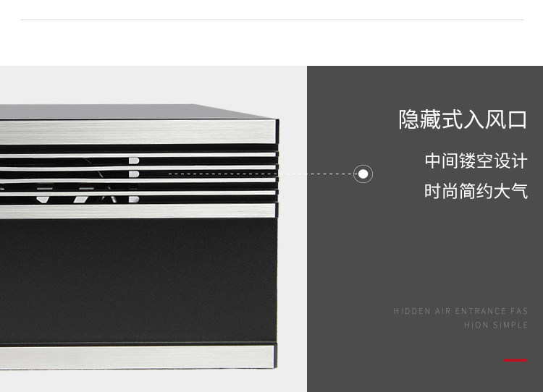Click the lower vent slat above the silver band

pos(138,193)
